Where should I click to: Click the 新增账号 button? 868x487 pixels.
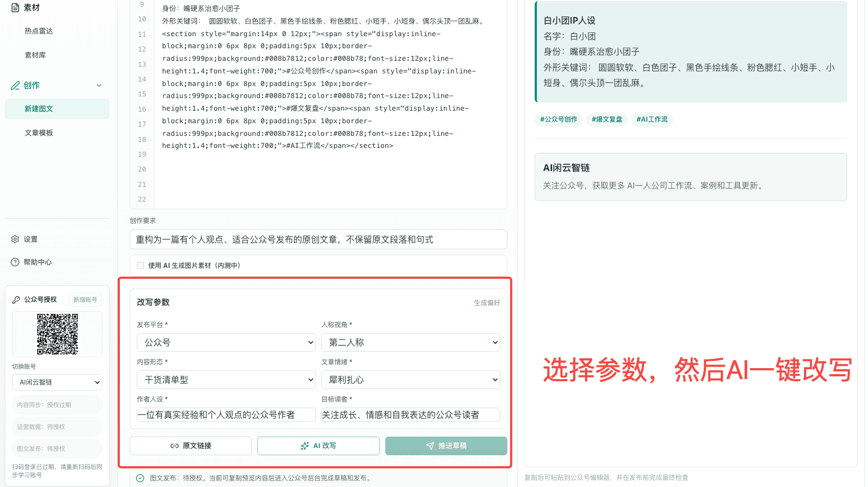click(x=85, y=300)
